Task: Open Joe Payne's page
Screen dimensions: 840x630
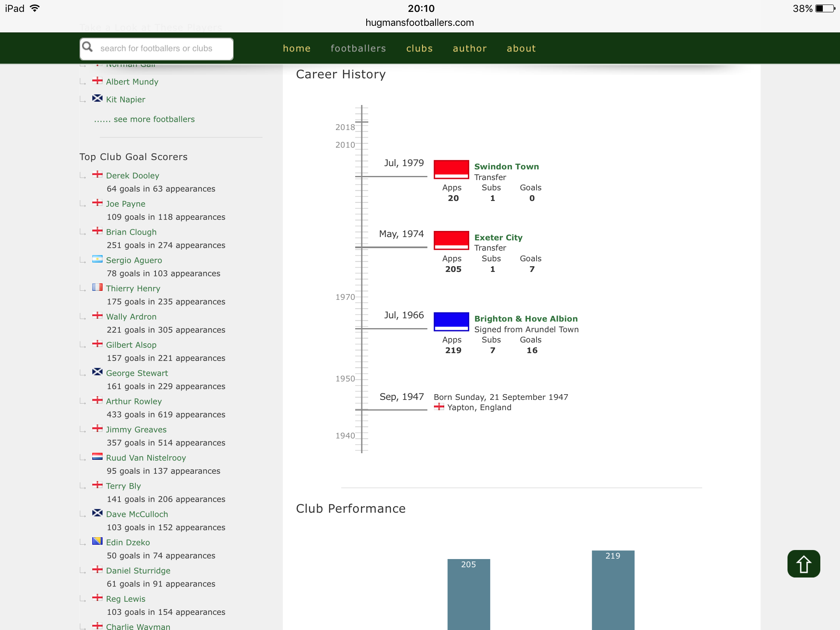Action: click(126, 204)
